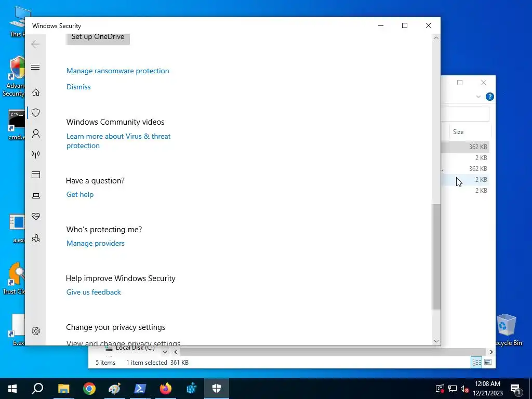Open Device performance & health heart icon
Image resolution: width=532 pixels, height=399 pixels.
[36, 217]
